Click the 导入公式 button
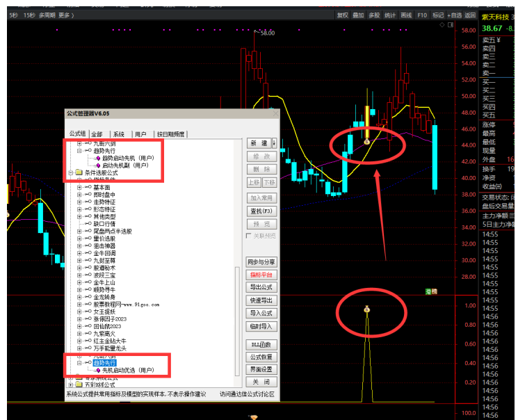518x420 pixels. tap(261, 314)
